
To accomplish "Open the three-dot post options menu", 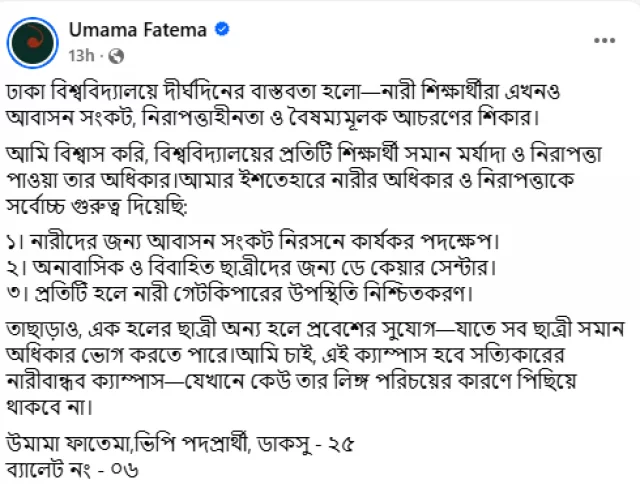I will (604, 40).
